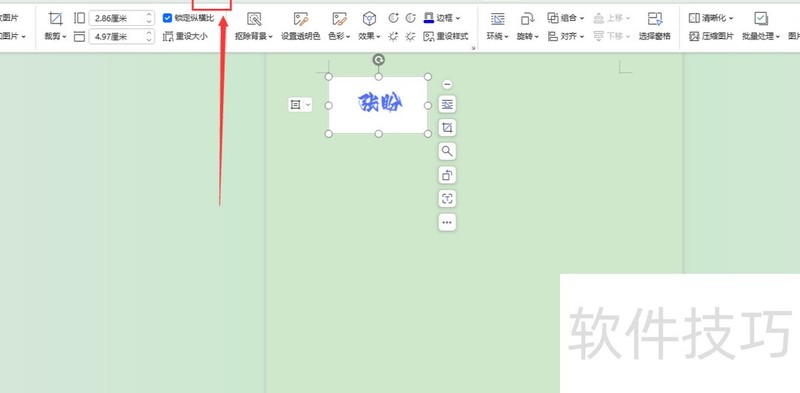Open the 裁剪 dropdown arrow
The height and width of the screenshot is (393, 800).
click(x=65, y=37)
